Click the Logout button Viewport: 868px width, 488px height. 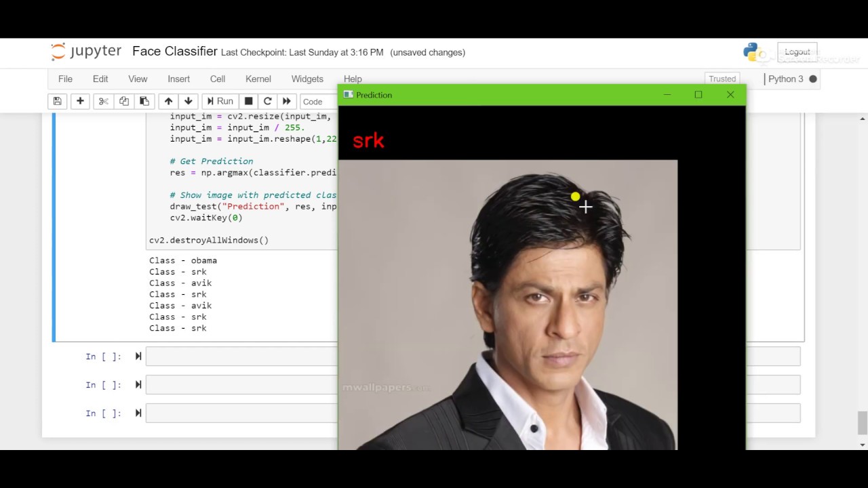(x=797, y=52)
